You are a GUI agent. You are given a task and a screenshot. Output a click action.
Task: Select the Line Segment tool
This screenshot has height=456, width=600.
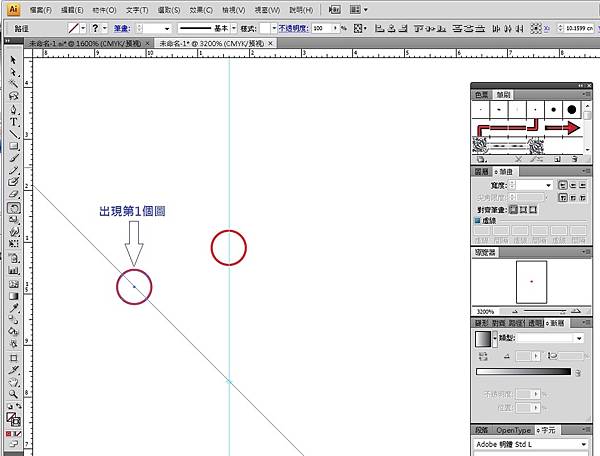[x=13, y=134]
